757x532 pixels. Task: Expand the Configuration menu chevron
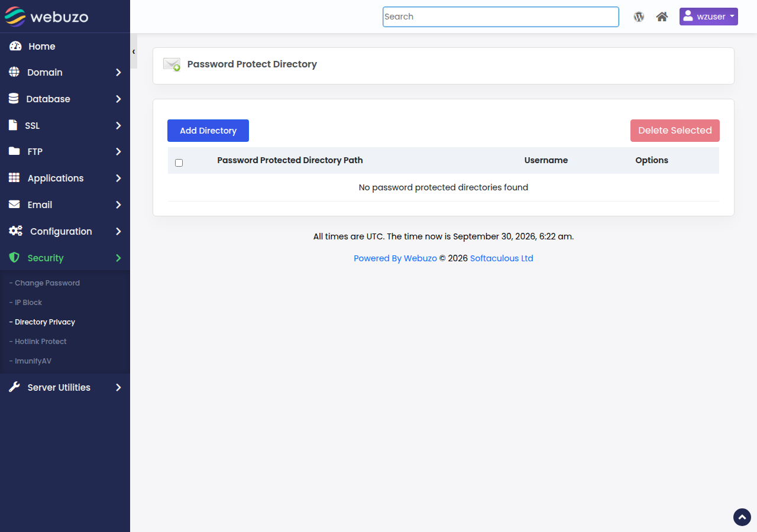pyautogui.click(x=118, y=231)
